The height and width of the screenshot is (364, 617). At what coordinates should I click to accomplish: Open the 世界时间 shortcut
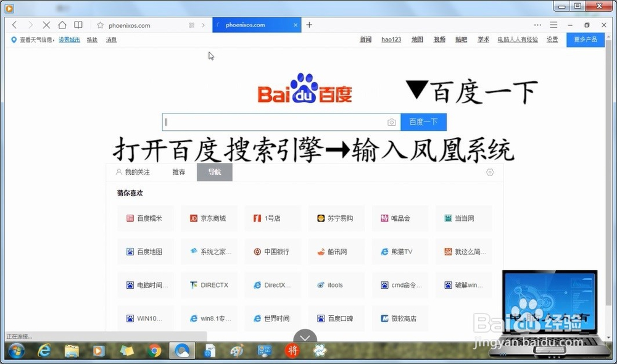point(272,318)
